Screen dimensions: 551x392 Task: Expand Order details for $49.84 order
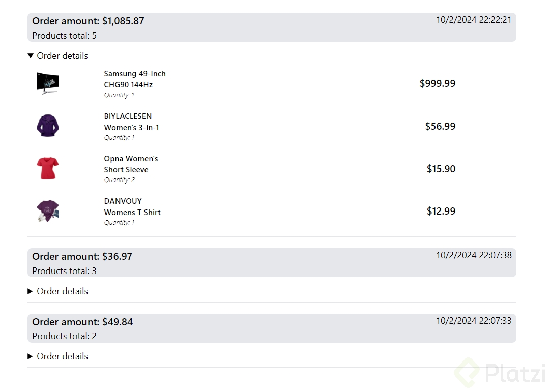pyautogui.click(x=31, y=356)
